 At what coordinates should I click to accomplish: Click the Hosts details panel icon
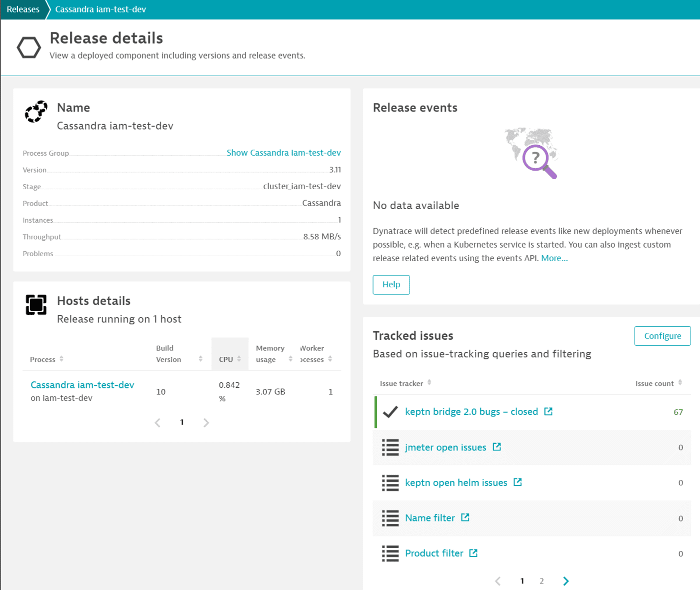35,305
